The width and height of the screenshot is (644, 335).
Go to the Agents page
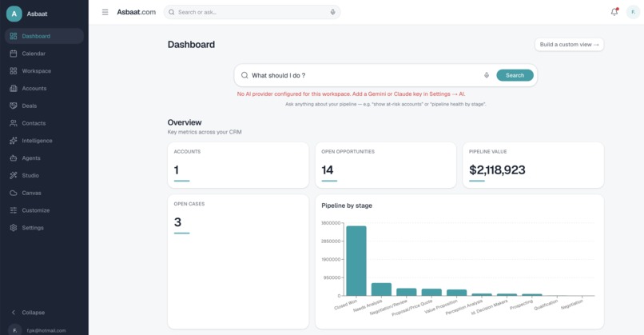coord(45,158)
